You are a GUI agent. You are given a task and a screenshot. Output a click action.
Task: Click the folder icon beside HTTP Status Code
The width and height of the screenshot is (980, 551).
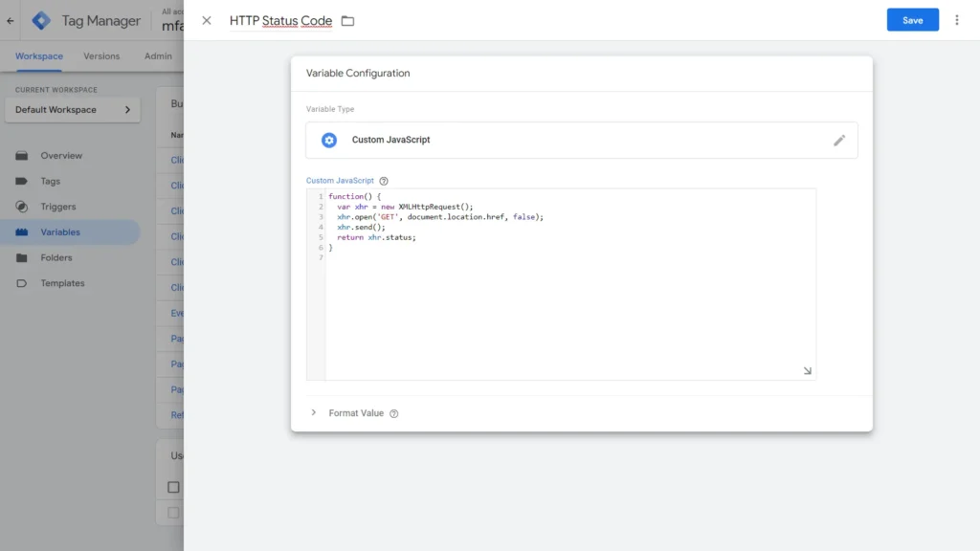click(346, 20)
